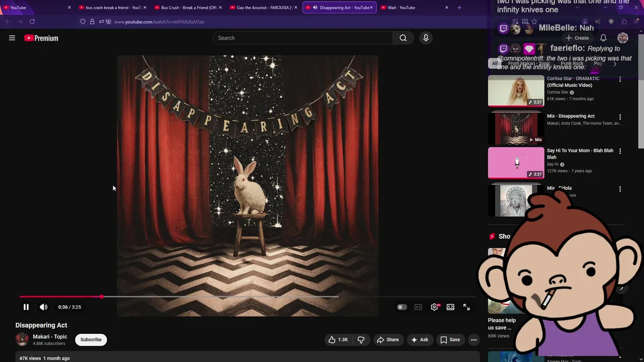Open Mix - Disappearing Act playlist
Viewport: 644px width, 362px height.
(516, 128)
